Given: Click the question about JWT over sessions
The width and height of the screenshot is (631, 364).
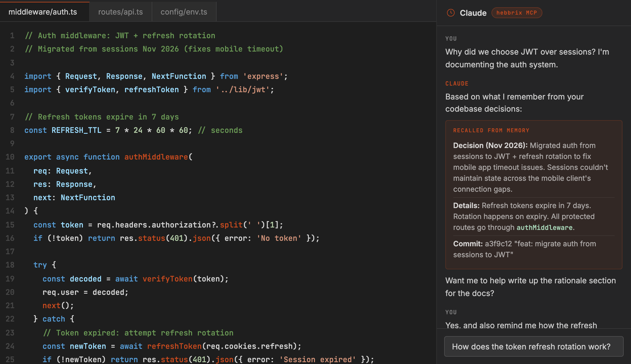Looking at the screenshot, I should point(527,58).
